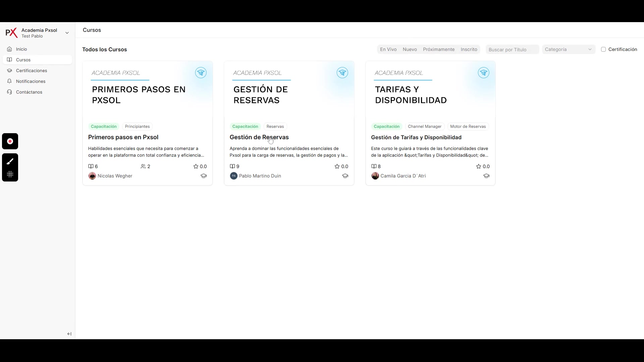Screen dimensions: 644x362
Task: Expand the Academia Pxsol account switcher
Action: click(67, 33)
